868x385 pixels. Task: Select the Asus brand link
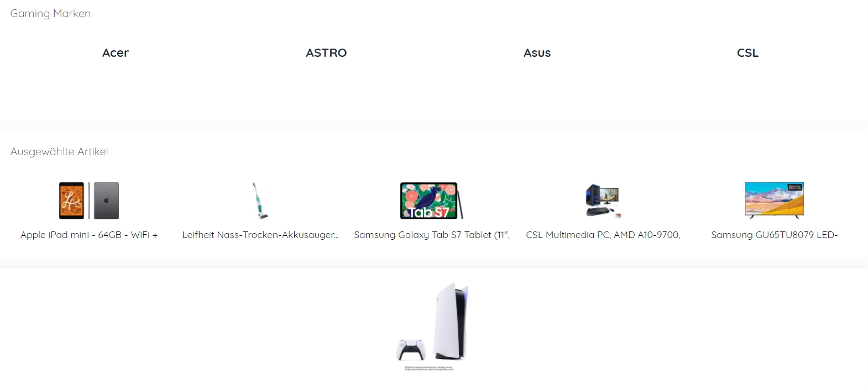pos(537,53)
